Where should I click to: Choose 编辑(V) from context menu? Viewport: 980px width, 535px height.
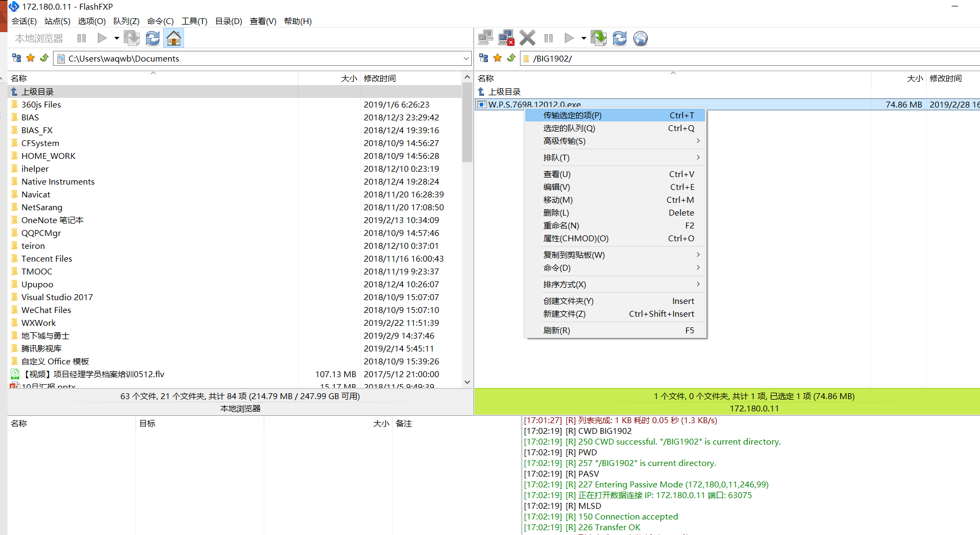click(x=615, y=187)
